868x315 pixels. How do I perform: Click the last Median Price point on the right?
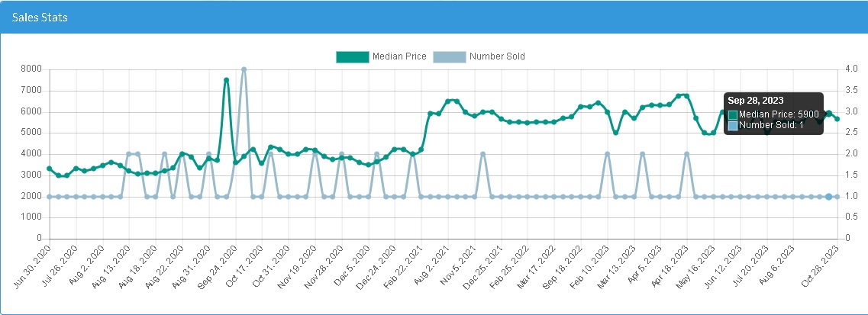tap(837, 119)
